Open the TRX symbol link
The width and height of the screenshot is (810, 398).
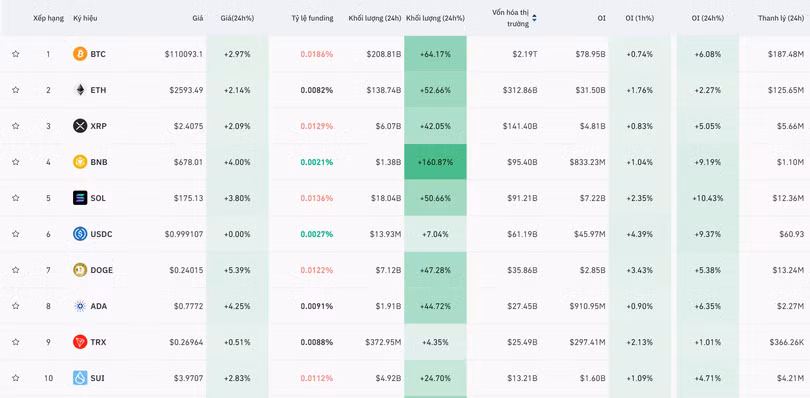(98, 342)
